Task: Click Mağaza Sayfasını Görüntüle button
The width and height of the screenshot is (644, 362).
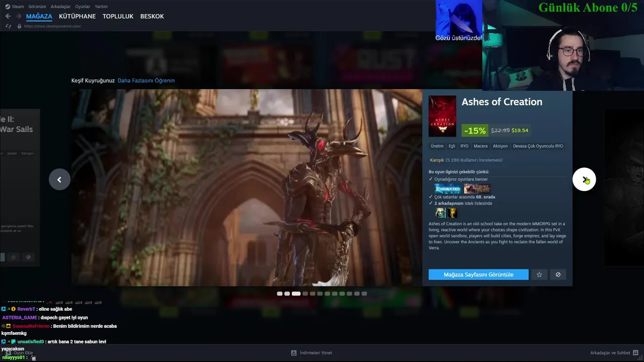Action: tap(478, 275)
